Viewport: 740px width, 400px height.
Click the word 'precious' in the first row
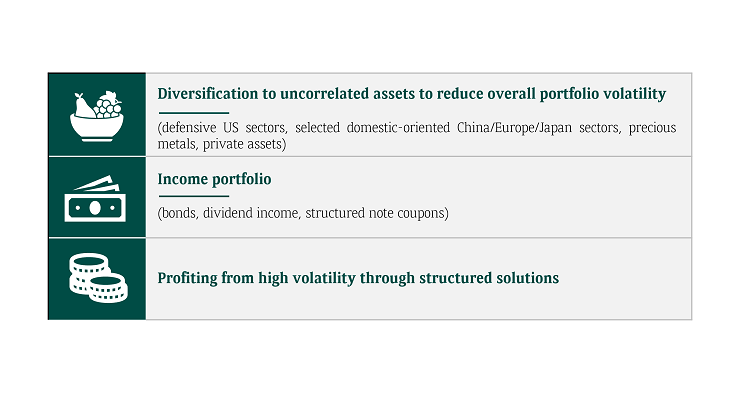click(x=652, y=129)
